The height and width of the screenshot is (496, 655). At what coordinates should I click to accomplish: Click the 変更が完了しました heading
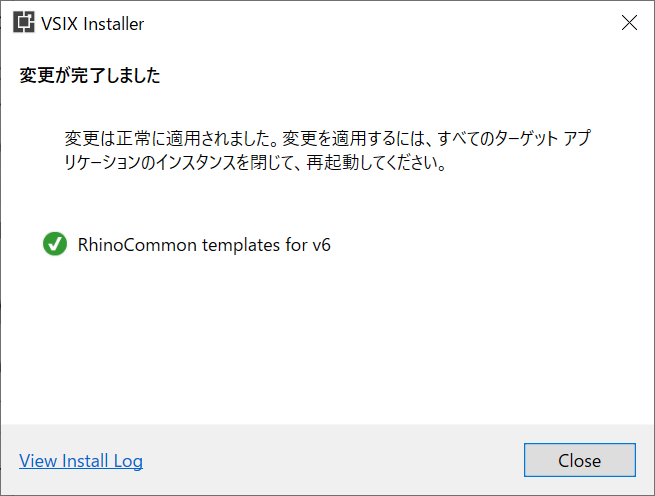tap(90, 76)
